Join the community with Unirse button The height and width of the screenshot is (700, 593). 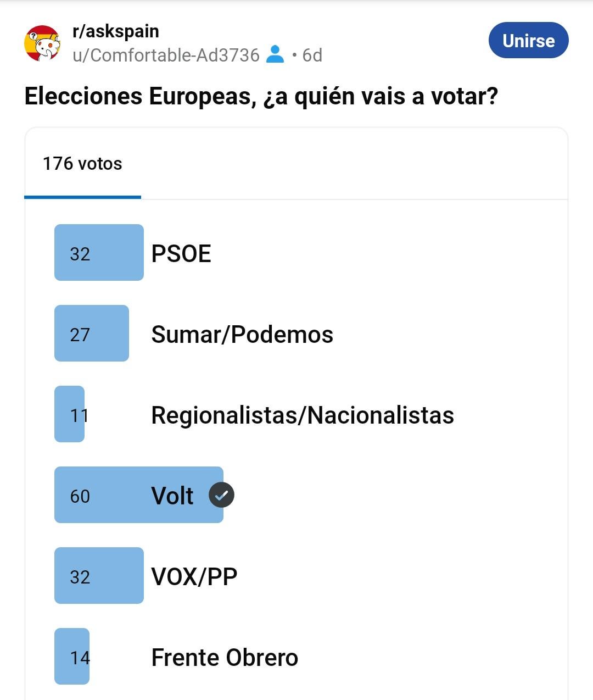coord(528,40)
